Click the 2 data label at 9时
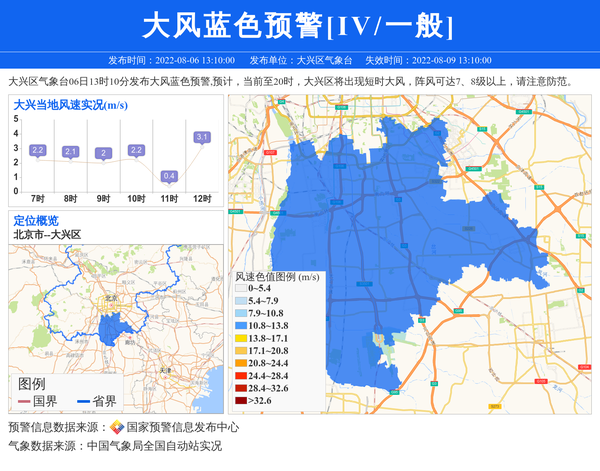The height and width of the screenshot is (471, 600). coord(103,153)
